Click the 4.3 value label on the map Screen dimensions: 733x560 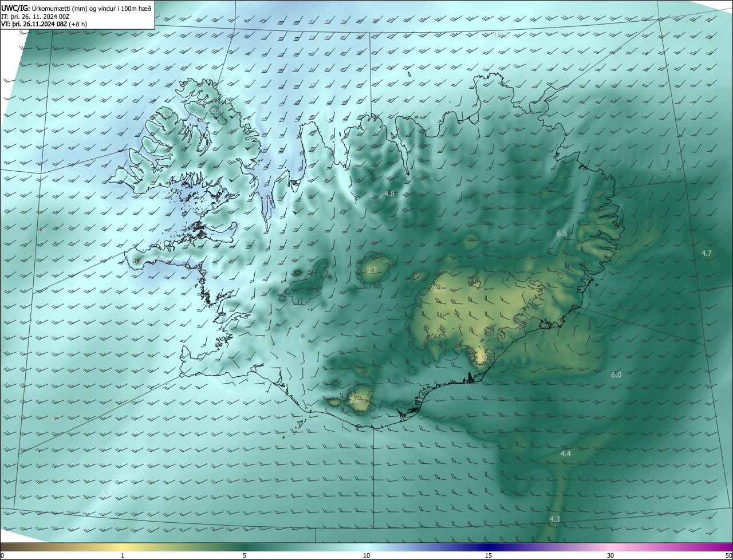click(555, 519)
